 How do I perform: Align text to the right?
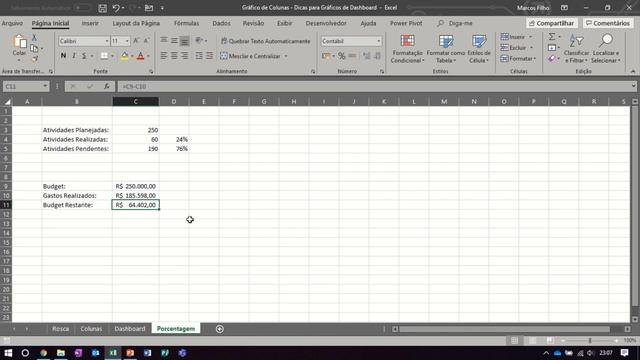click(x=184, y=56)
